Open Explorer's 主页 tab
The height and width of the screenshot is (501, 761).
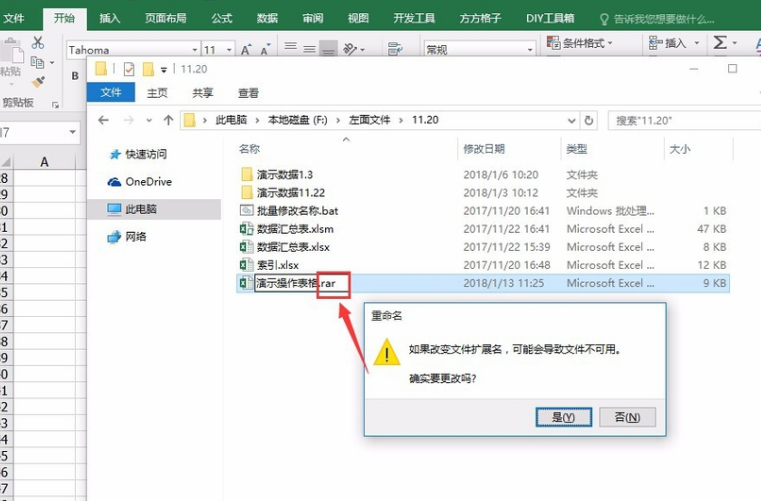coord(157,93)
